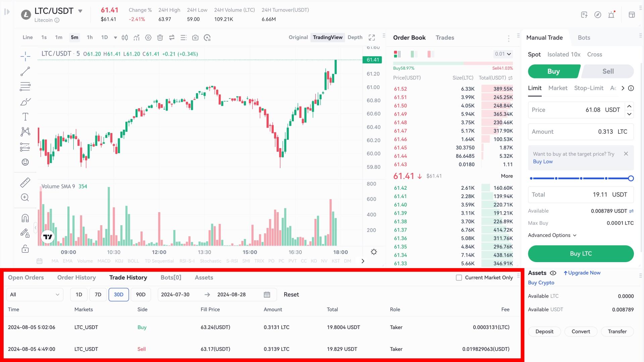Open the compass guide icon in header
Image resolution: width=644 pixels, height=362 pixels.
(x=598, y=14)
